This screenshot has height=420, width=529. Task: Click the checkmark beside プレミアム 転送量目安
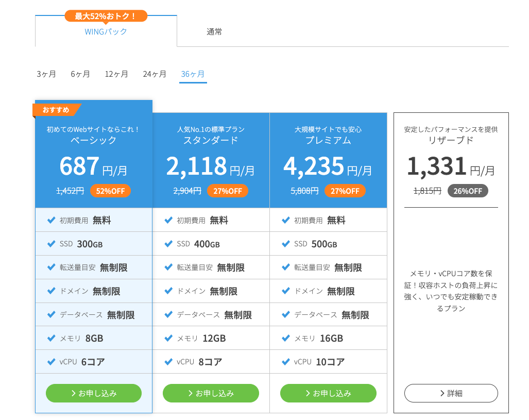point(286,267)
